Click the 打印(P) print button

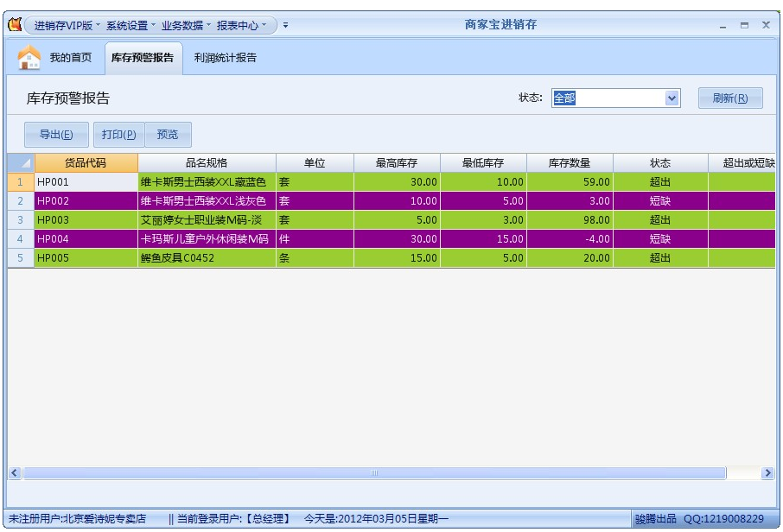pyautogui.click(x=118, y=135)
